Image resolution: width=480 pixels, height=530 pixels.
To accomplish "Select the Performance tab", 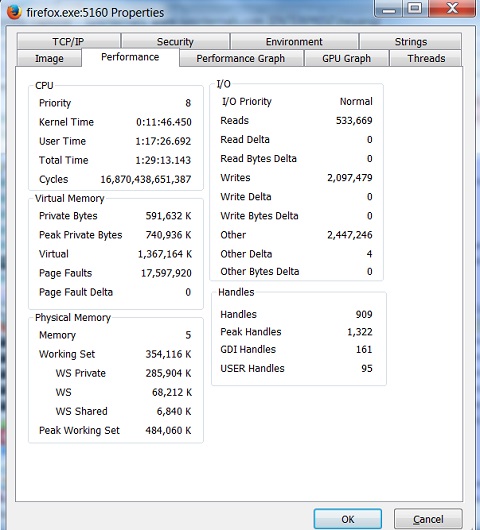I will [x=130, y=57].
